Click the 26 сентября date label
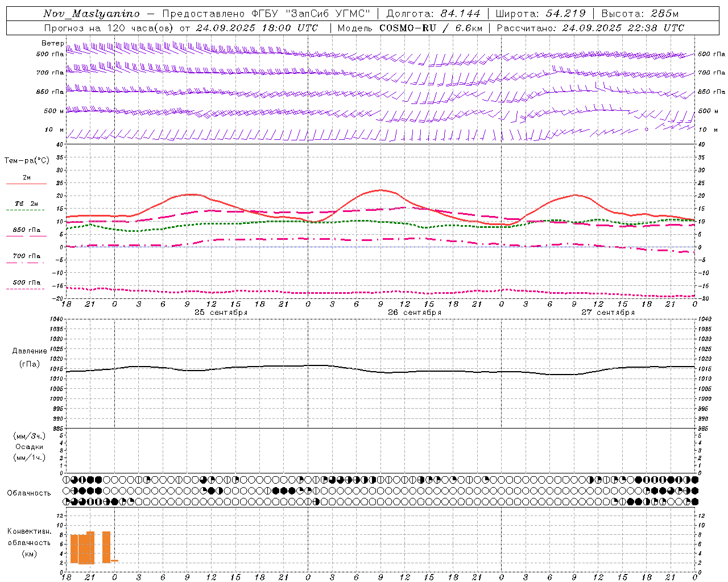The height and width of the screenshot is (582, 728). [414, 313]
